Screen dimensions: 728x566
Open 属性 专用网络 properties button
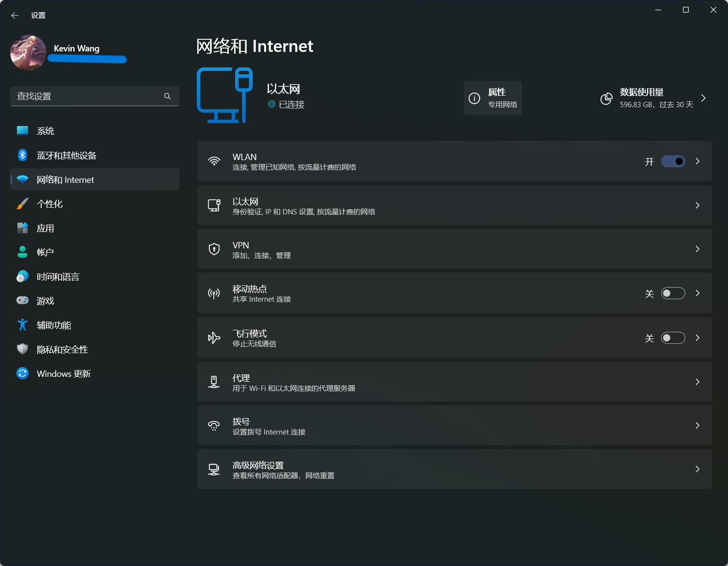click(493, 98)
